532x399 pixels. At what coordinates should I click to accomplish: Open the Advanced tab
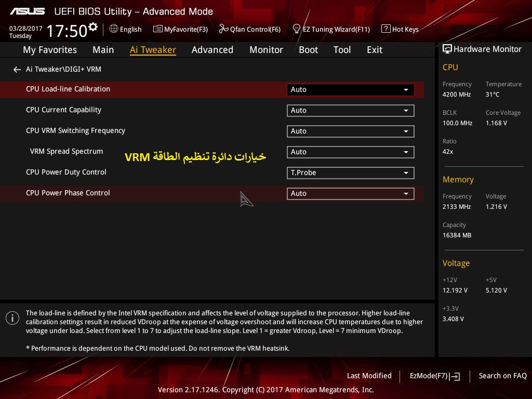tap(212, 50)
